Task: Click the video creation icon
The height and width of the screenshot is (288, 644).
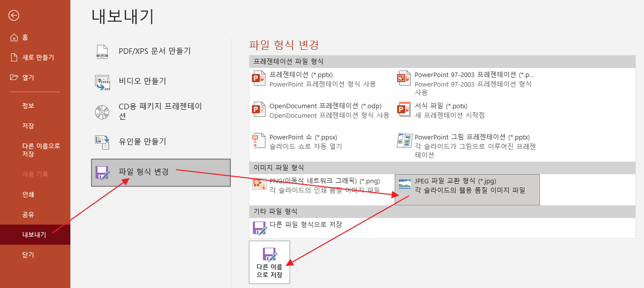Action: tap(102, 82)
